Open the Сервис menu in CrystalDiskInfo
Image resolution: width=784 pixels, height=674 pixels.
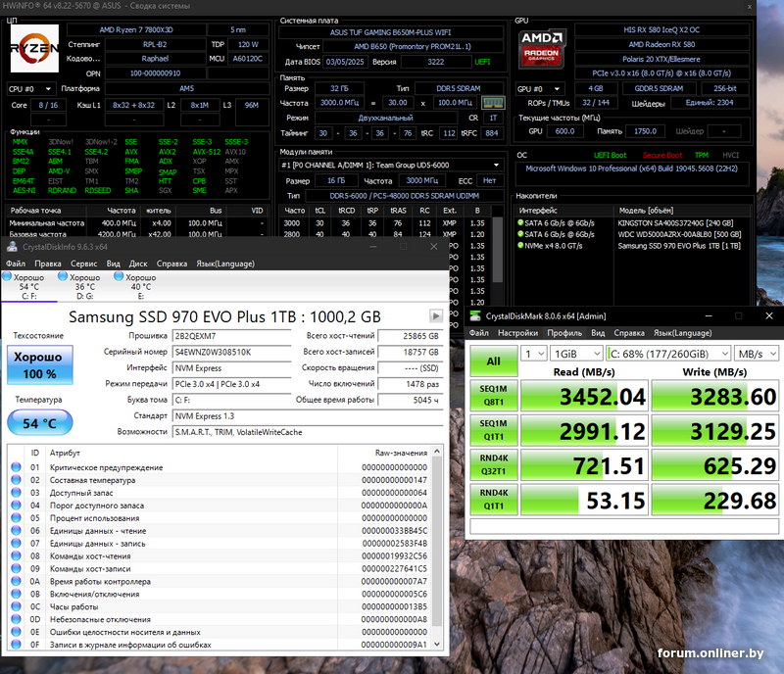click(83, 264)
